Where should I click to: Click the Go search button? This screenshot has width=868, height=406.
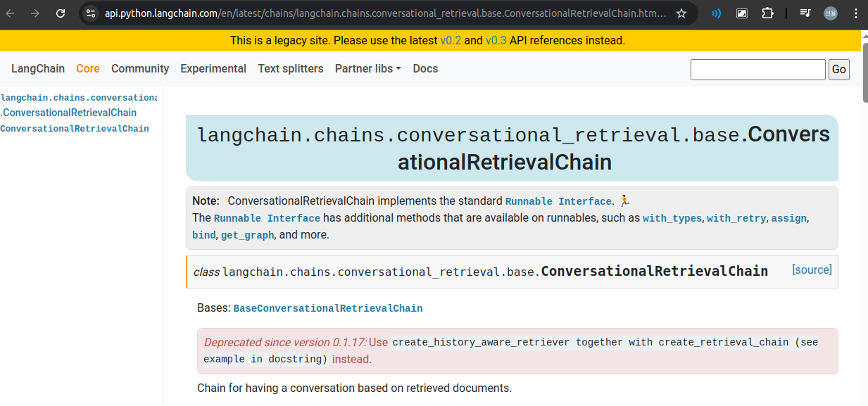click(x=839, y=70)
